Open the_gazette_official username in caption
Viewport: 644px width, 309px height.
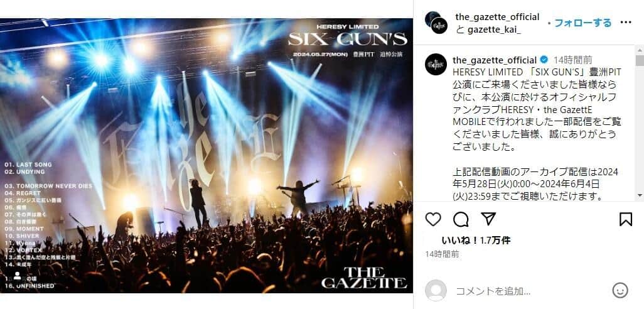[495, 60]
